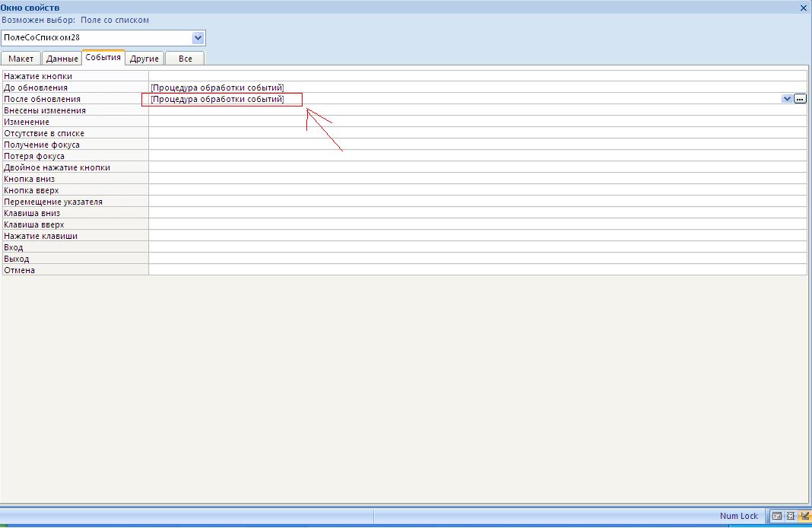Click the Num Lock status bar indicator

pyautogui.click(x=738, y=516)
